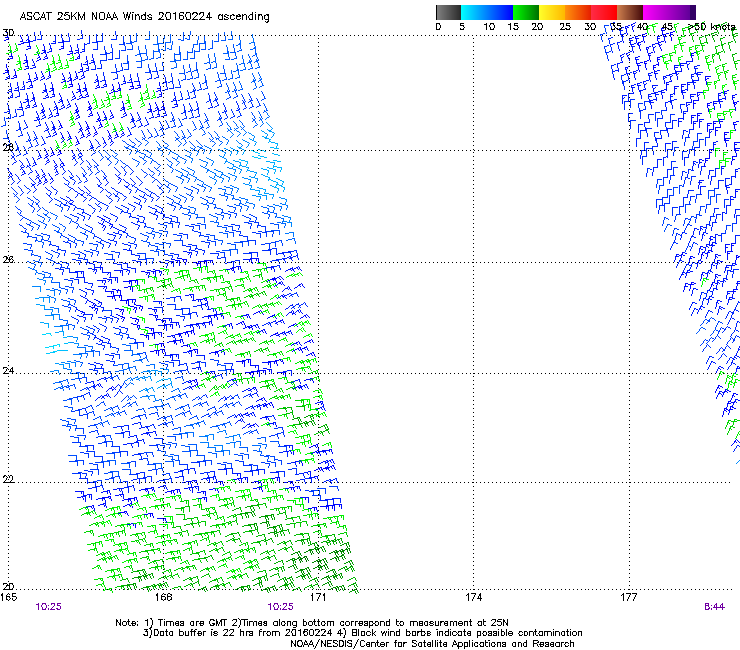Click the '10:25' time label near longitude 165
This screenshot has height=650, width=740.
pyautogui.click(x=49, y=607)
